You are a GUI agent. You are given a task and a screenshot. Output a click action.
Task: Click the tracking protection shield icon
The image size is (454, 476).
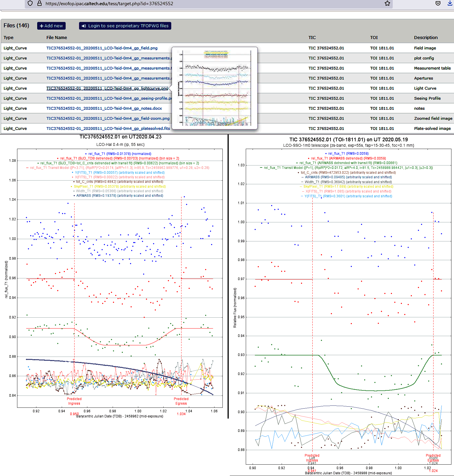[30, 3]
